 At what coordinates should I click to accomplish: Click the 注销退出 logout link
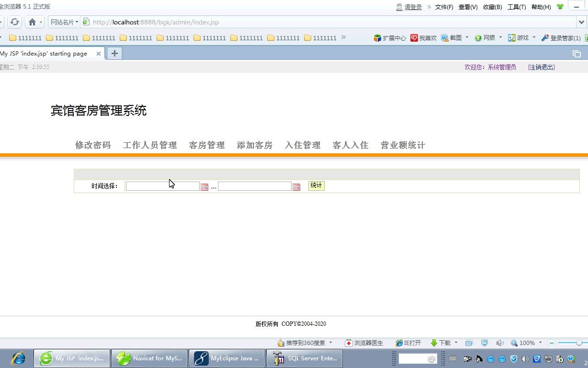tap(541, 67)
